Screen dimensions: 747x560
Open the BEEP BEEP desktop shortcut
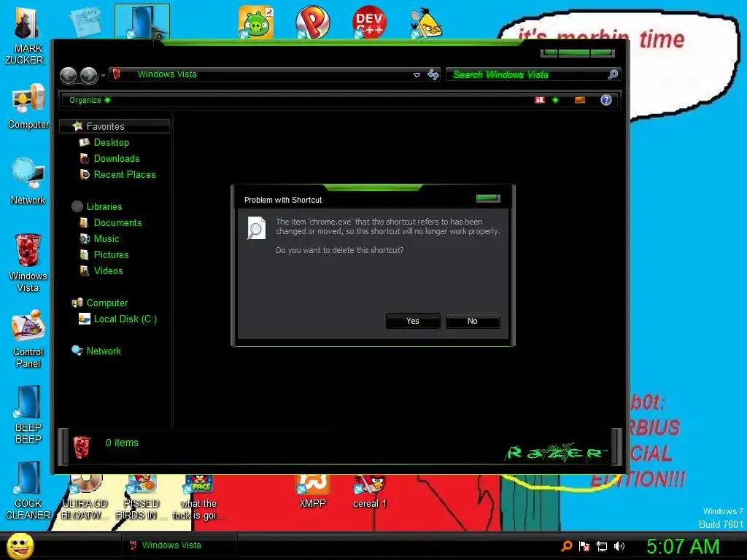(28, 414)
